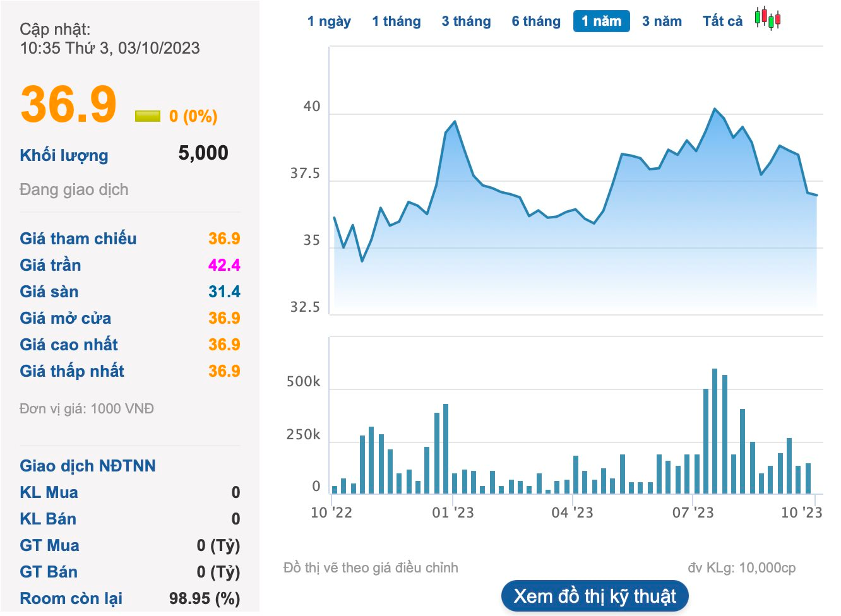Select the 3 năm time range
The image size is (841, 616).
point(662,21)
